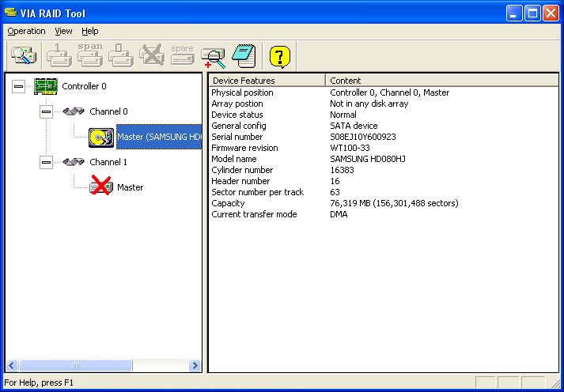Click serial number S08EJ10Y600923
Screen dimensions: 564x392
pos(363,137)
